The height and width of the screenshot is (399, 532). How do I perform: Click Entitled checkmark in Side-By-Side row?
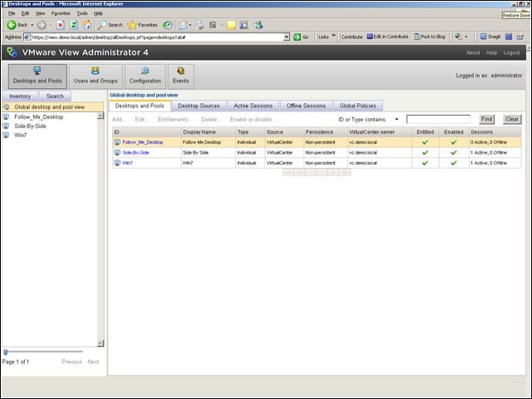point(425,153)
